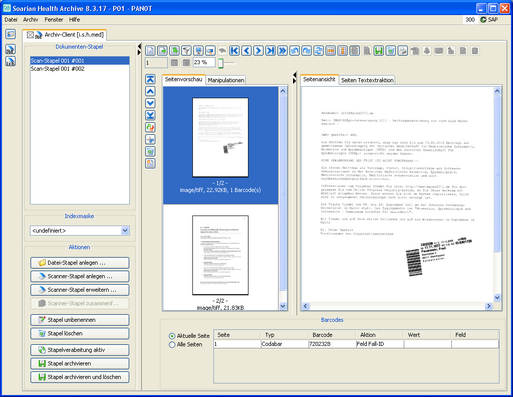Image resolution: width=513 pixels, height=397 pixels.
Task: Rotate page left with the counterclockwise arrow icon
Action: click(x=294, y=51)
